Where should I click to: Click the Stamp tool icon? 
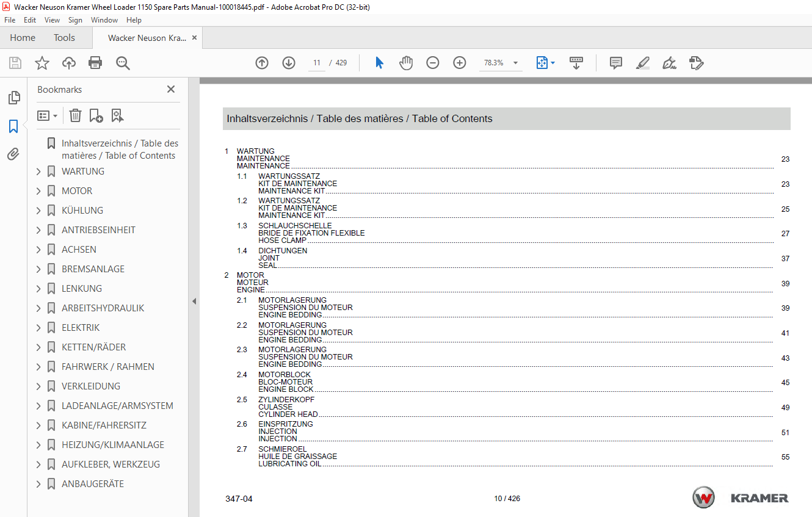[696, 63]
